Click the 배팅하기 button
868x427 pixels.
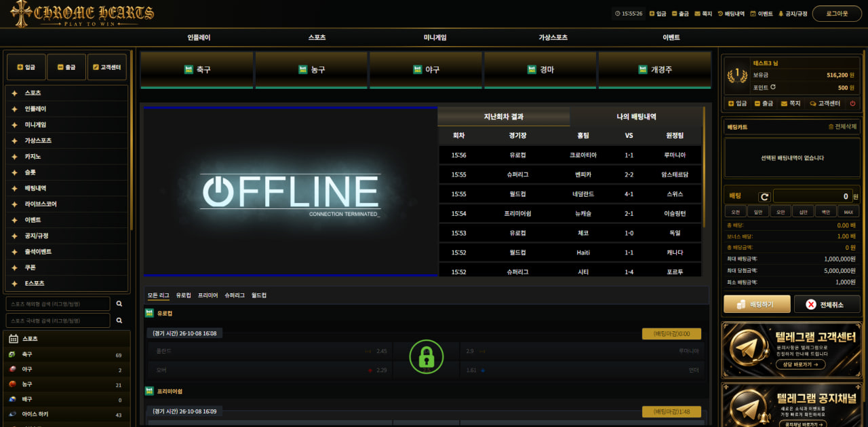tap(757, 304)
